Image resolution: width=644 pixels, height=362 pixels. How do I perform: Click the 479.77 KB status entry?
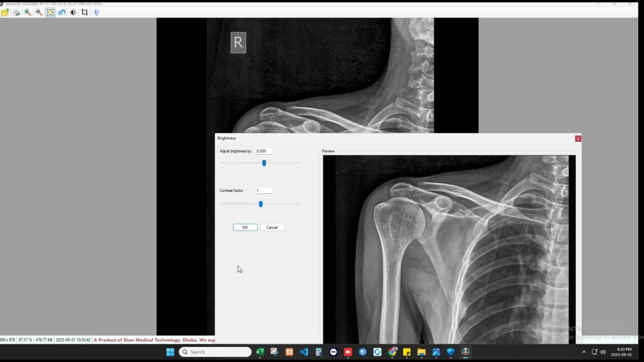tap(44, 340)
